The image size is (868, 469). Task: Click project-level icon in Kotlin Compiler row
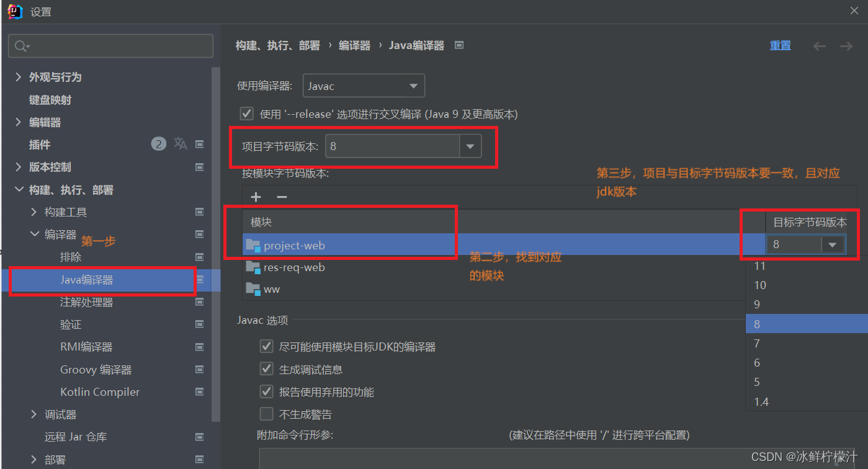click(x=200, y=392)
